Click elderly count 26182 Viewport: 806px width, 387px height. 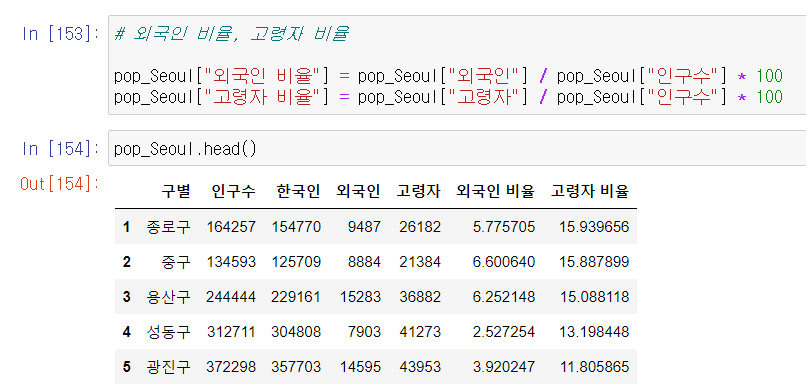pyautogui.click(x=420, y=227)
